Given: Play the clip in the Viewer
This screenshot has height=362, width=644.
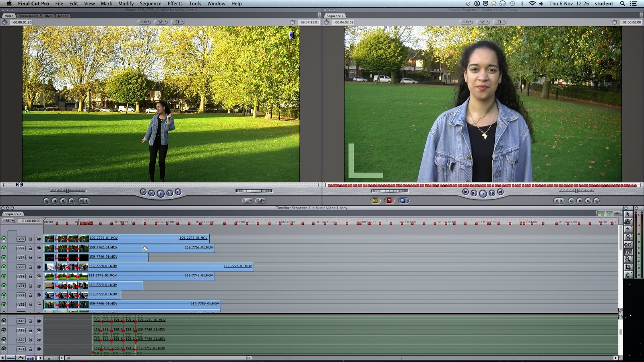Looking at the screenshot, I should tap(161, 193).
